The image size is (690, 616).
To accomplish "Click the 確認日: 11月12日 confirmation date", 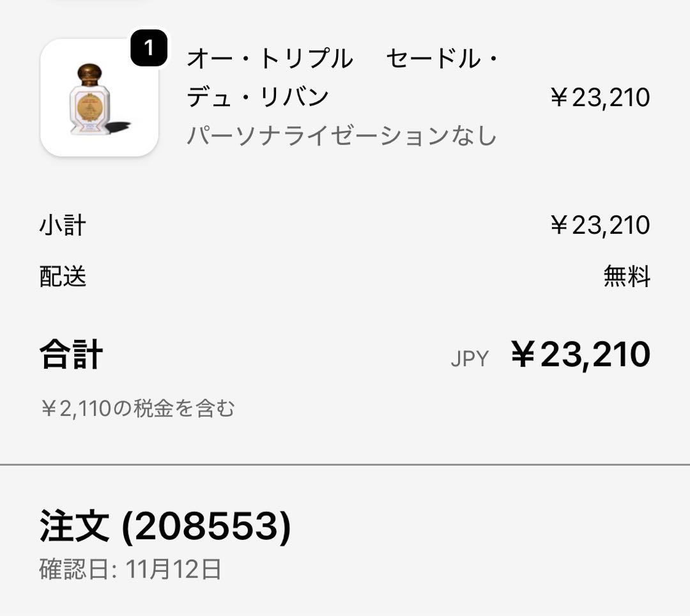I will tap(130, 569).
